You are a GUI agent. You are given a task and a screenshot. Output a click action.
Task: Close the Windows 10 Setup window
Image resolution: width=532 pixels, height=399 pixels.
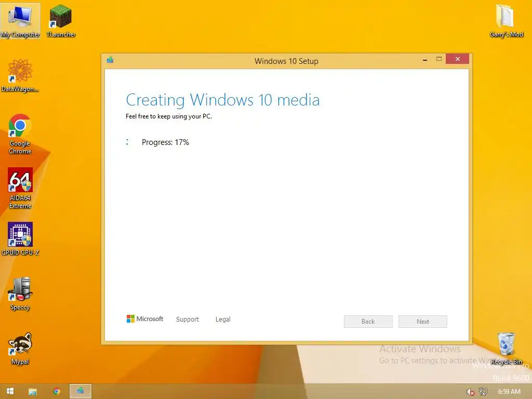457,59
